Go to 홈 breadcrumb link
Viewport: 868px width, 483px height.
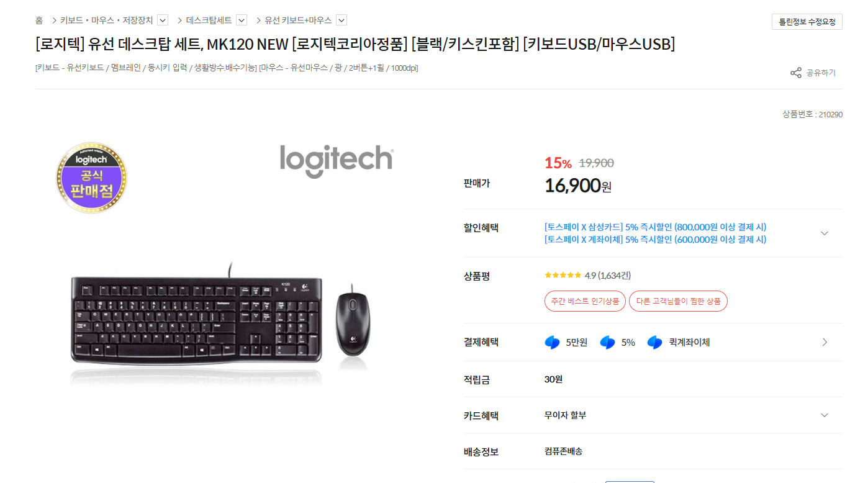[39, 20]
